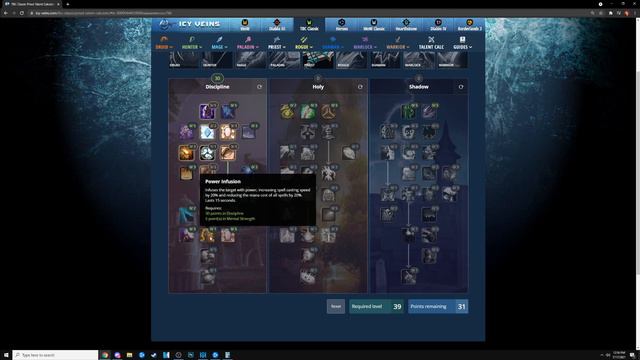Select Unbreakable Will talent in Discipline tree
640x360 pixels.
coord(207,111)
